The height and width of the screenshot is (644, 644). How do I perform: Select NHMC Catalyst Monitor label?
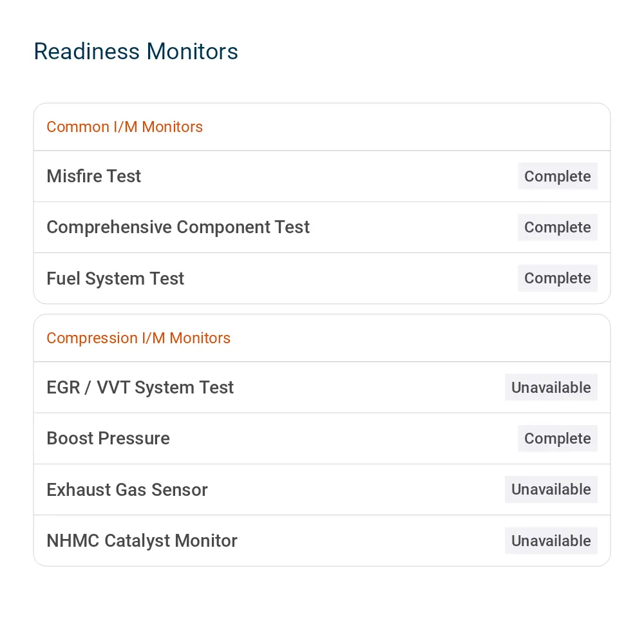click(142, 540)
